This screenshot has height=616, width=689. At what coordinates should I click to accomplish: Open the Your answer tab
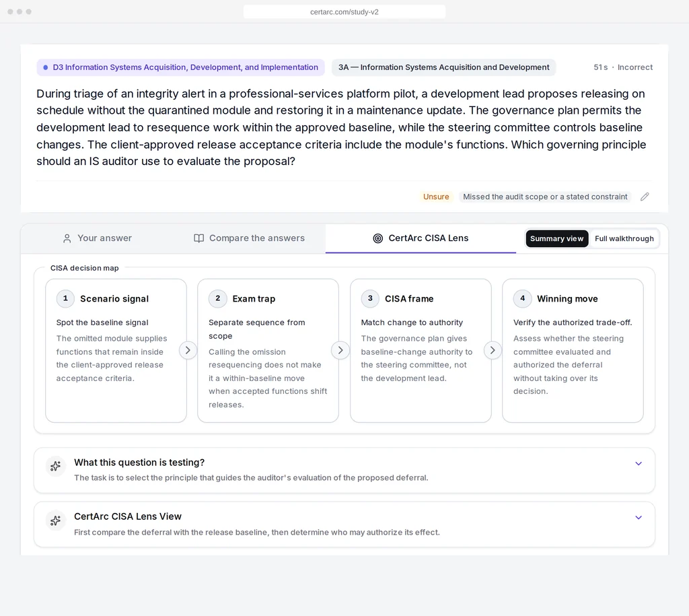pos(97,238)
